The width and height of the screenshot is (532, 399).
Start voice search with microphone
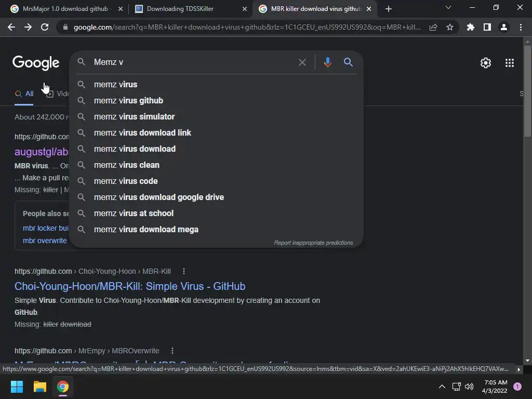click(x=327, y=62)
